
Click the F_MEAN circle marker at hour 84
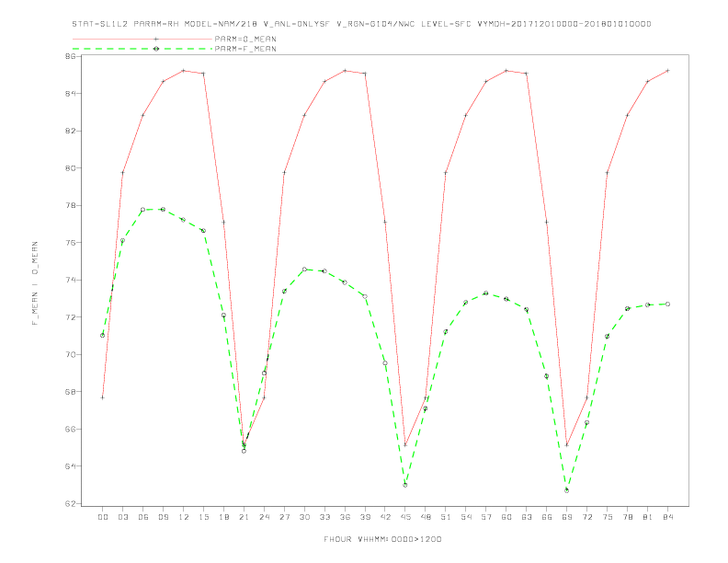pyautogui.click(x=667, y=304)
